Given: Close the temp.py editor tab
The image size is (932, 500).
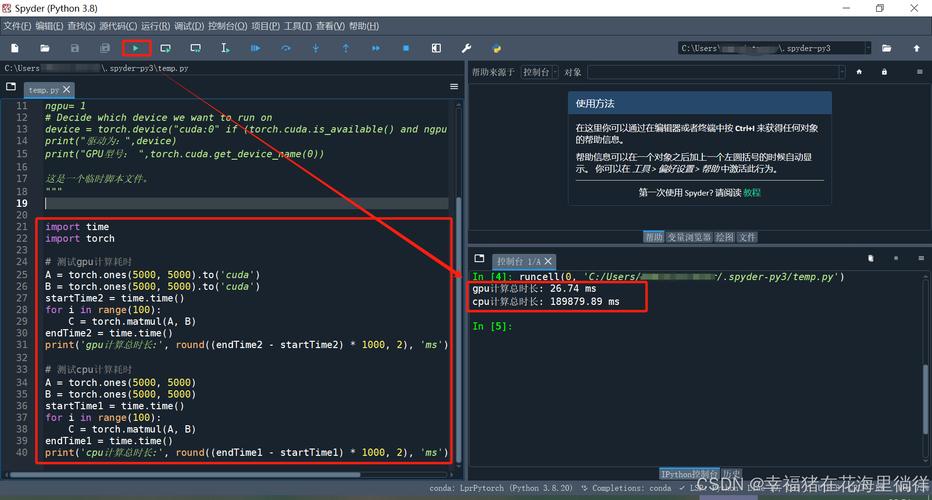Looking at the screenshot, I should (x=67, y=89).
